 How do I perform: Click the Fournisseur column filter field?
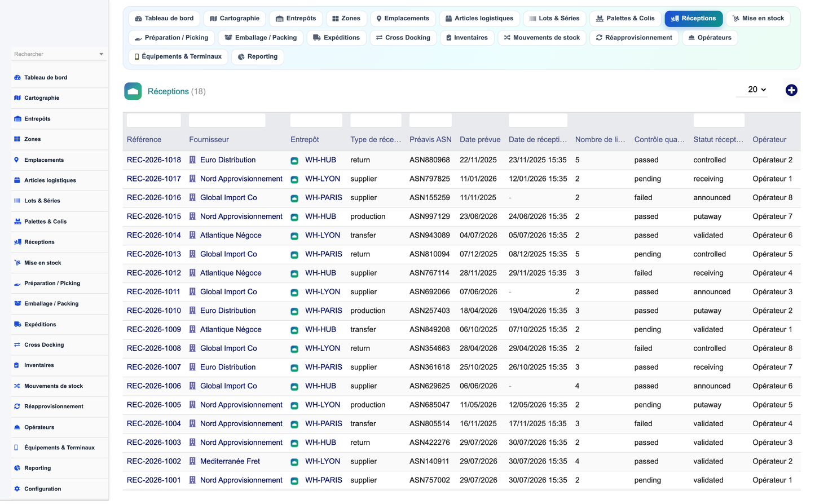[227, 120]
